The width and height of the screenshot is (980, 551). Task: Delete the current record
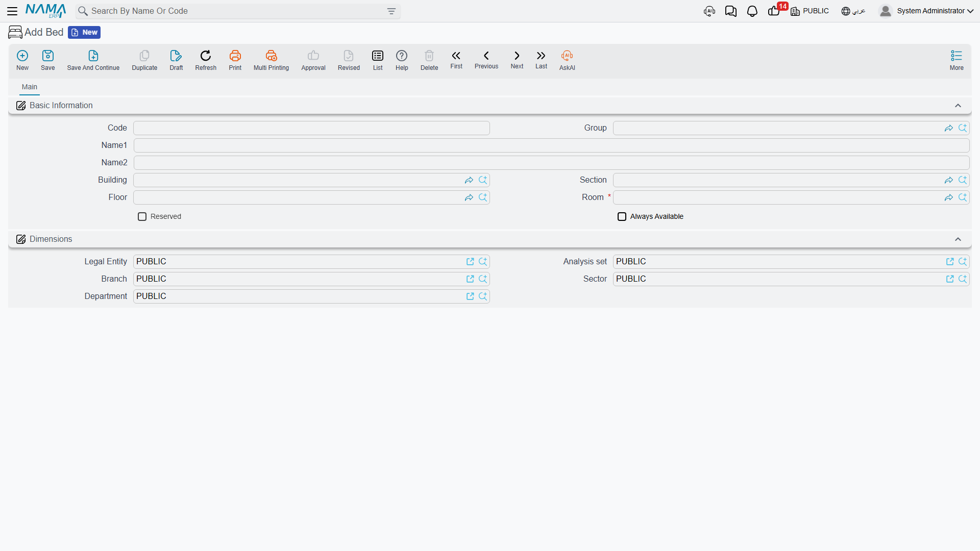[429, 60]
